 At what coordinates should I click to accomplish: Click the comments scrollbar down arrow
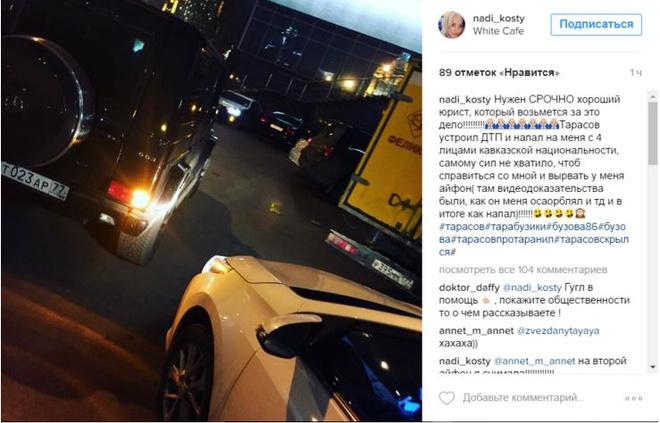653,367
